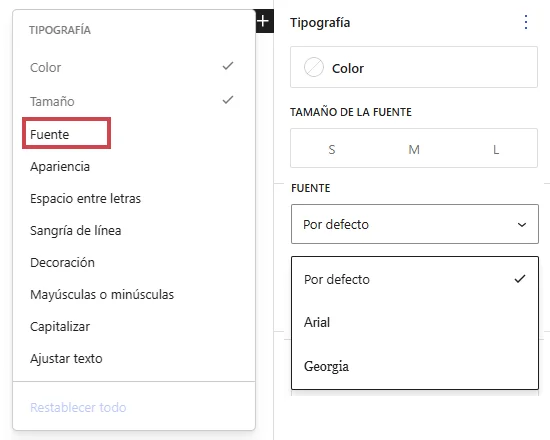Open Tipografía options three-dot menu

pyautogui.click(x=525, y=22)
